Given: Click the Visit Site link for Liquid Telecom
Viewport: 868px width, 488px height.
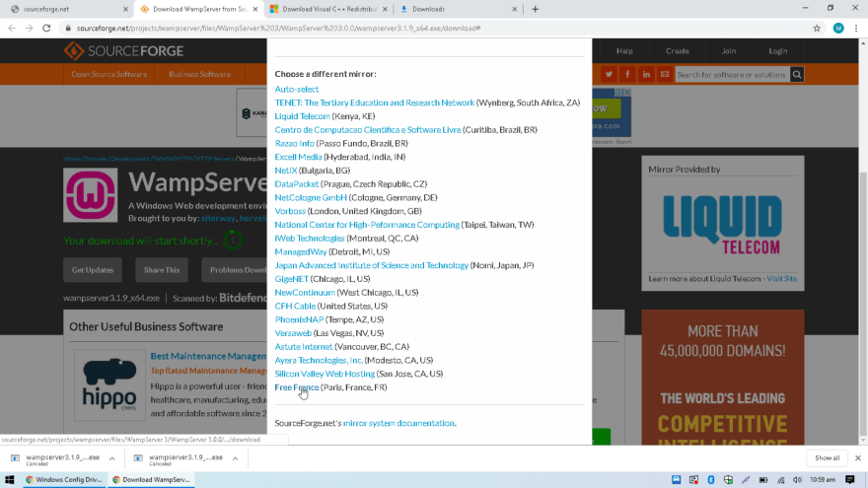Looking at the screenshot, I should tap(781, 279).
